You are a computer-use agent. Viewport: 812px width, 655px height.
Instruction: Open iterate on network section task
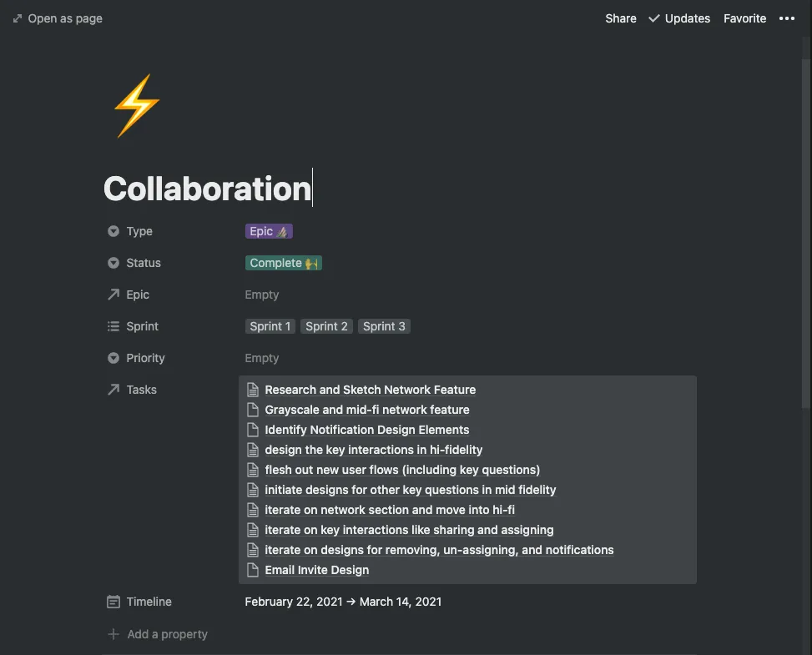[390, 510]
